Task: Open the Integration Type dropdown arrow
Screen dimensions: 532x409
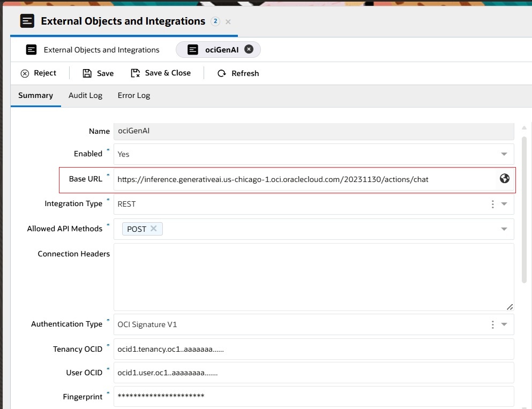Action: pyautogui.click(x=504, y=204)
